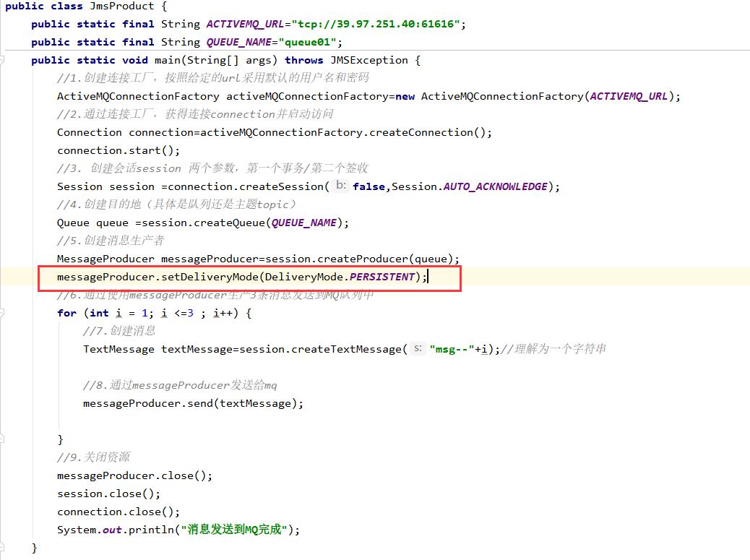Click the session.close() line
The width and height of the screenshot is (750, 560).
pyautogui.click(x=109, y=494)
